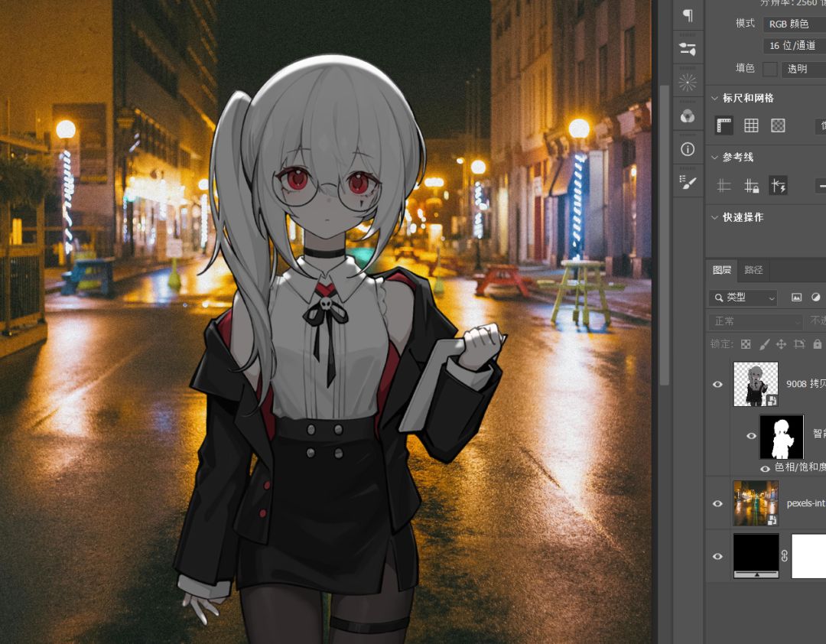Toggle rulers with the ruler icon

[724, 125]
